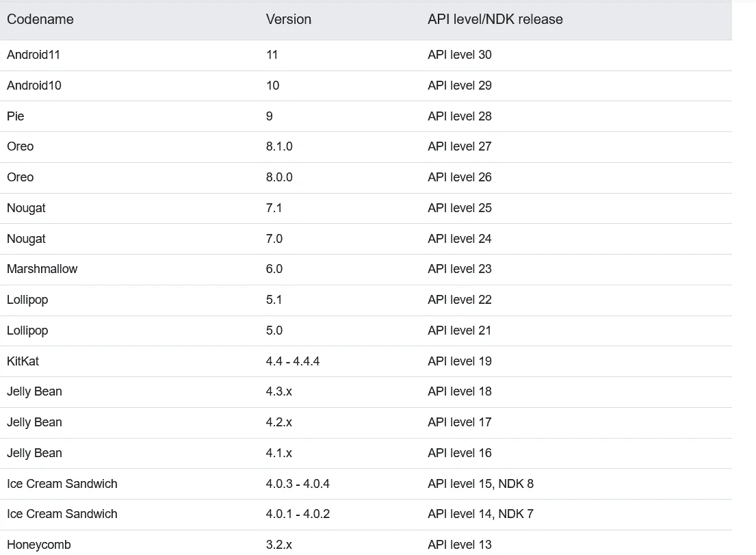The width and height of the screenshot is (756, 555).
Task: Click API level 14, NDK 7 cell
Action: [x=481, y=514]
